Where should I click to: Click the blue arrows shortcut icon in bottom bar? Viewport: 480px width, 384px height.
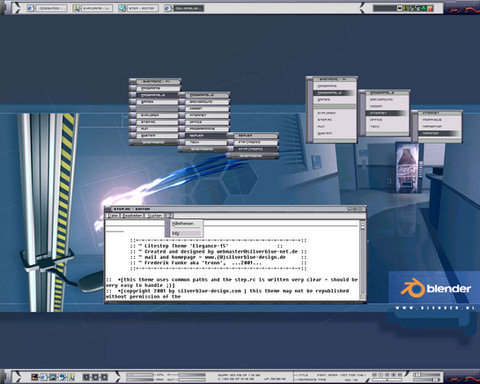pyautogui.click(x=62, y=377)
